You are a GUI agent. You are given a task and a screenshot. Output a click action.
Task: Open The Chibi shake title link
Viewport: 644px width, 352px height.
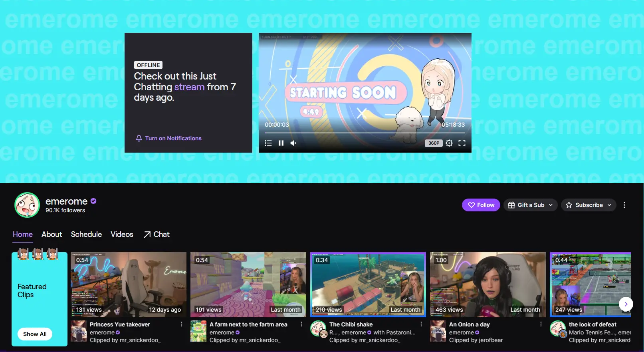[x=351, y=324]
